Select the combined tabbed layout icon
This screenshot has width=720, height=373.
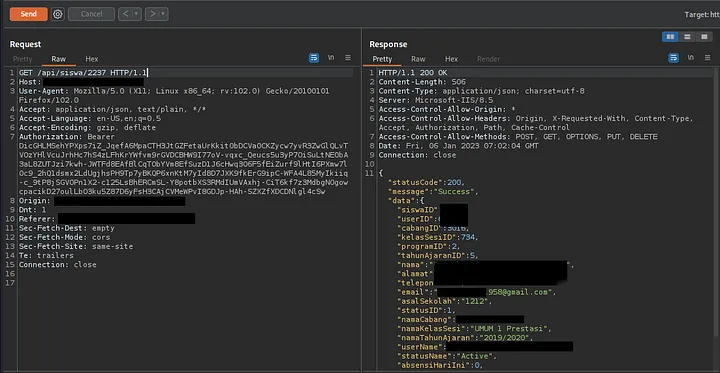[704, 37]
